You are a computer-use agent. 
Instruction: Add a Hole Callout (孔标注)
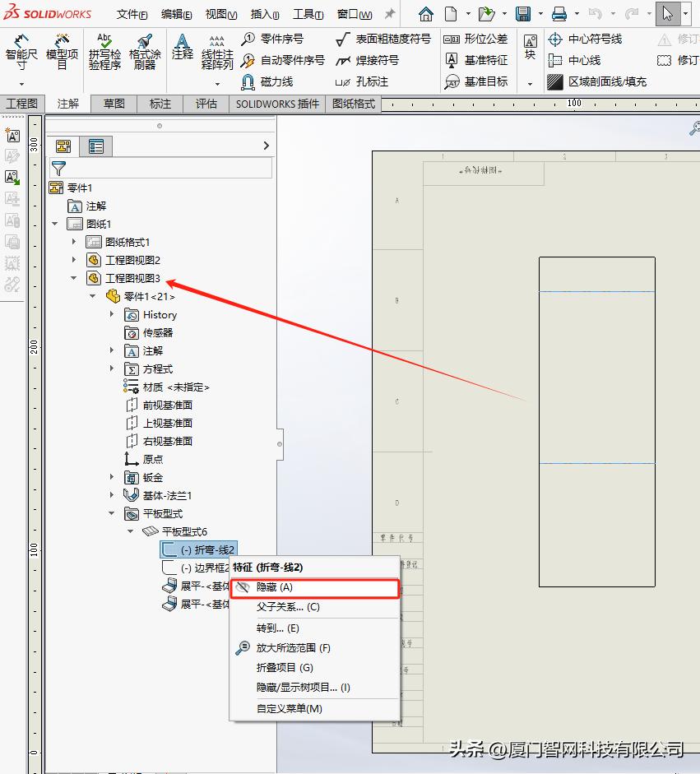pos(361,81)
